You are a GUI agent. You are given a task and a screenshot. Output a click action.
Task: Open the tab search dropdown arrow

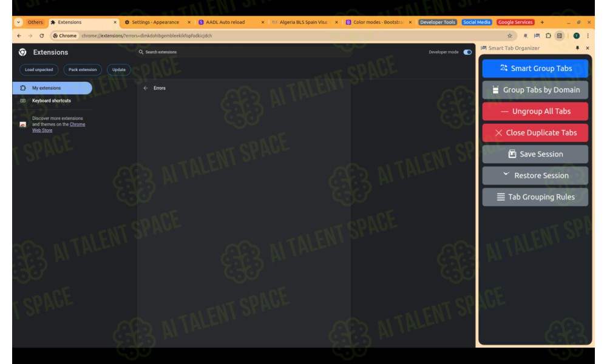click(x=18, y=22)
